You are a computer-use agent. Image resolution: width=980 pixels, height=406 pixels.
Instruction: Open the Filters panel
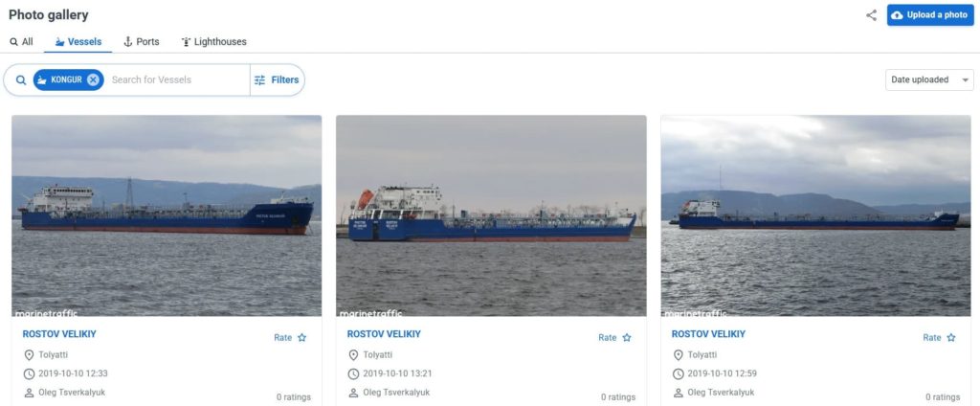tap(277, 80)
